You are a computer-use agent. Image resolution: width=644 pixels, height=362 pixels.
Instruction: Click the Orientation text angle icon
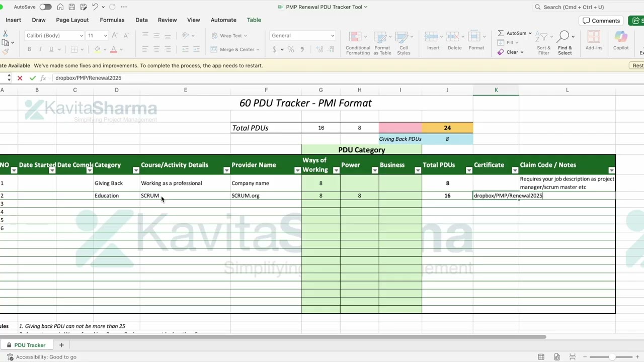185,36
